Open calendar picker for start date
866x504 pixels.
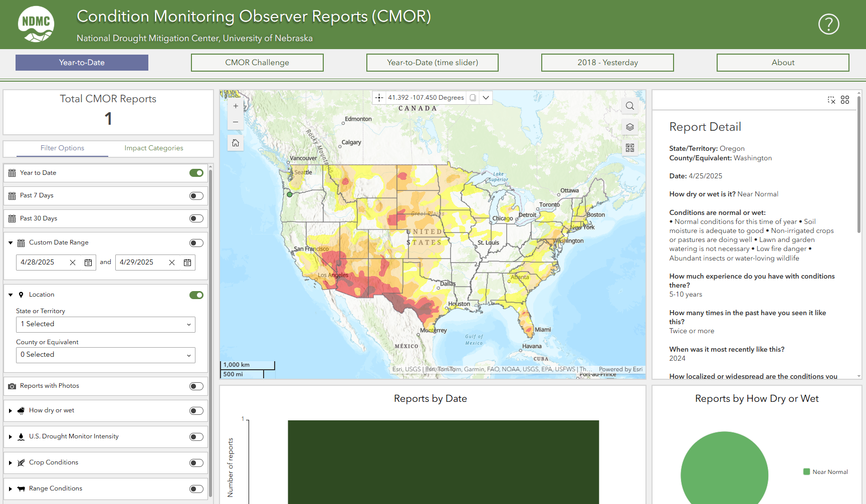[x=88, y=263]
